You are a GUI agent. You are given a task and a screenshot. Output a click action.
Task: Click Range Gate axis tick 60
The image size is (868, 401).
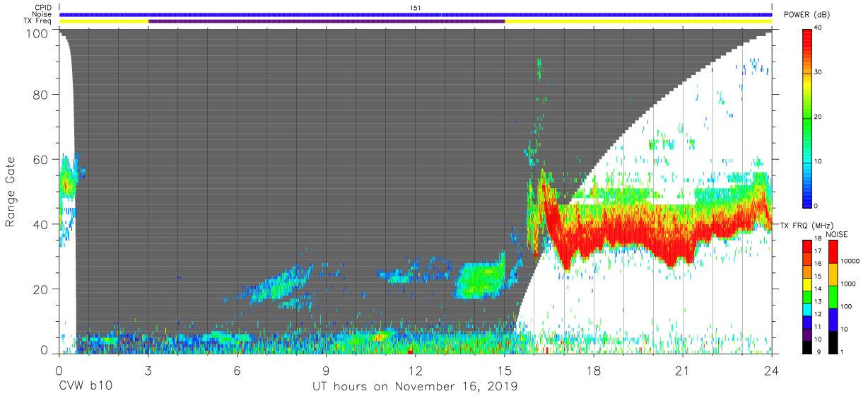pos(41,160)
